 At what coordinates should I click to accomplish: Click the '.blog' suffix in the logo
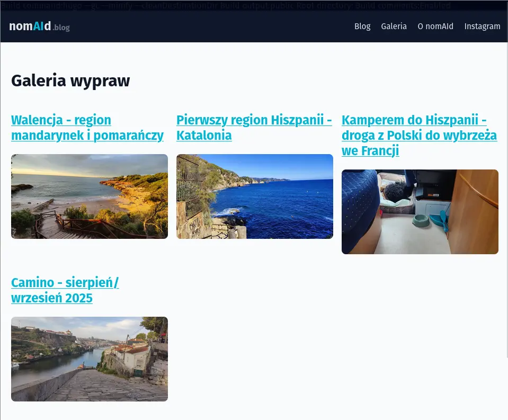[61, 28]
